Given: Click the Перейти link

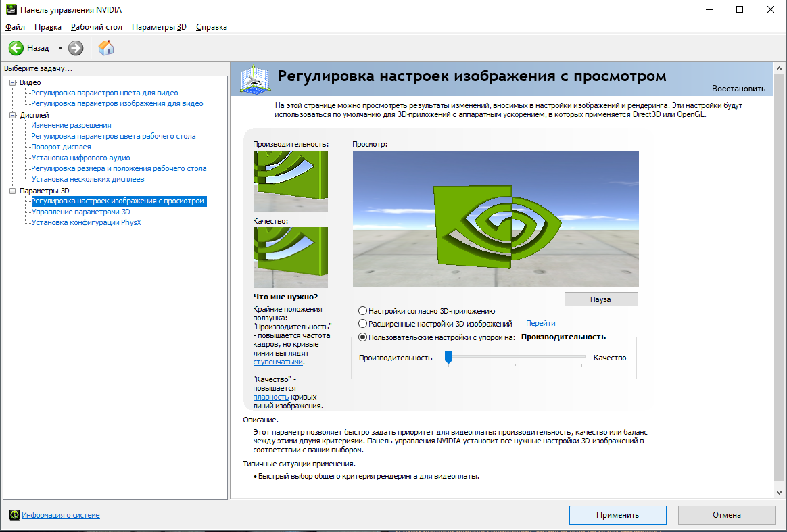Looking at the screenshot, I should pyautogui.click(x=541, y=324).
